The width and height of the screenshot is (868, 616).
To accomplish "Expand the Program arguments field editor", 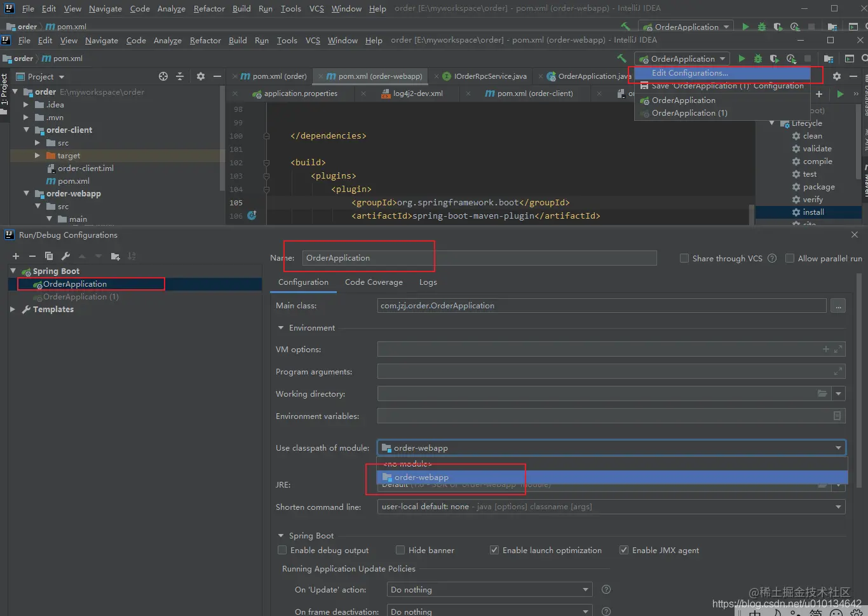I will (x=838, y=371).
